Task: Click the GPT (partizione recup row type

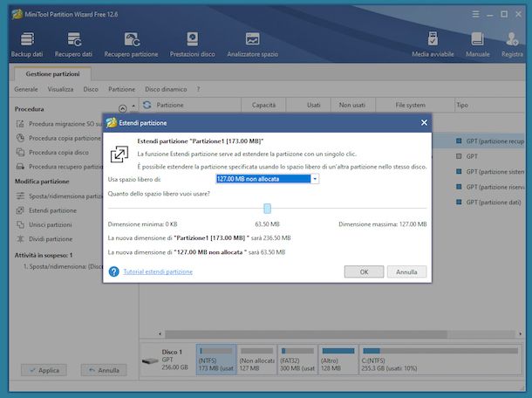Action: click(491, 141)
